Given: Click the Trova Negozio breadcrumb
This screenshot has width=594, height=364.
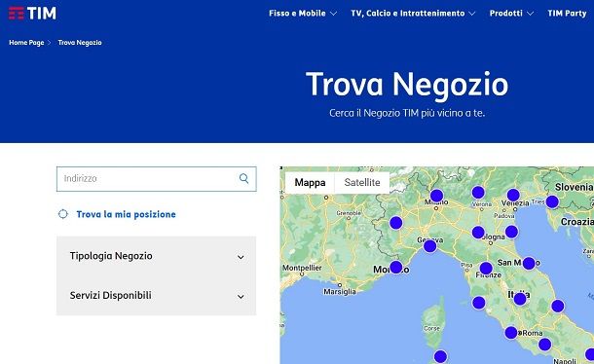Looking at the screenshot, I should 80,43.
